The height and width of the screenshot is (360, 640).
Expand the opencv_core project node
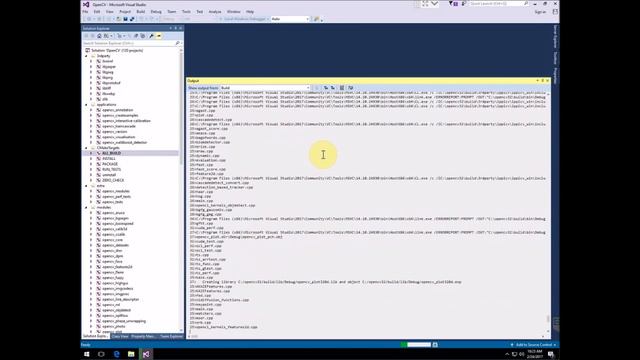tap(91, 240)
